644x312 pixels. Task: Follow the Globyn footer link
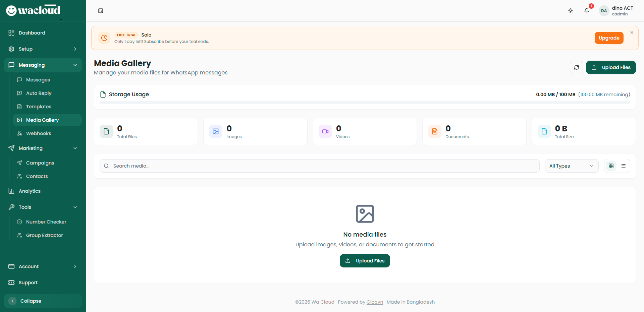(x=374, y=302)
